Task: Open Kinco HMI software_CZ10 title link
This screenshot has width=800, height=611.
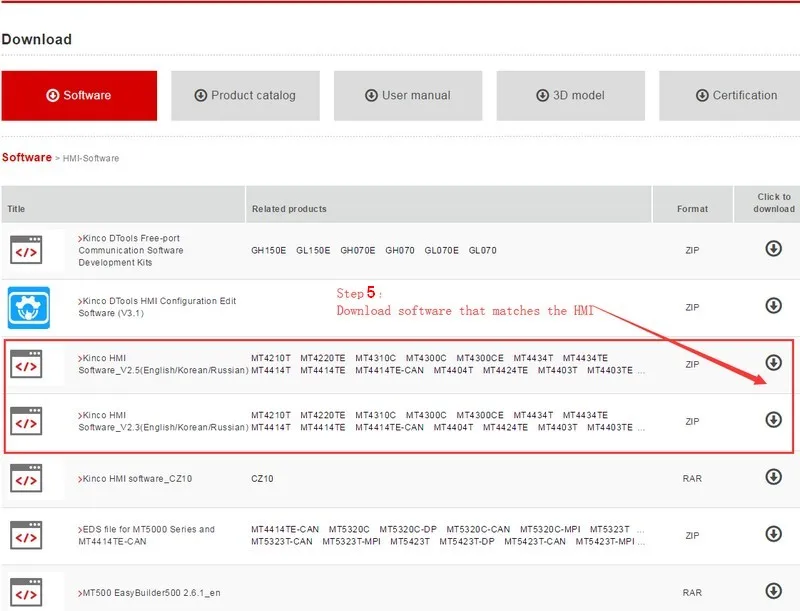Action: pyautogui.click(x=135, y=479)
